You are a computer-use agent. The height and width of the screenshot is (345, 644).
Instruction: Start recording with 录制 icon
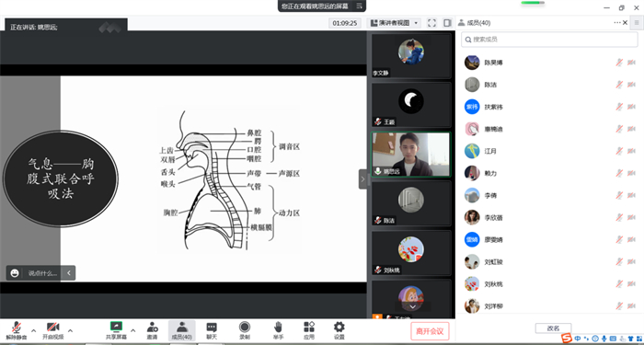point(245,330)
